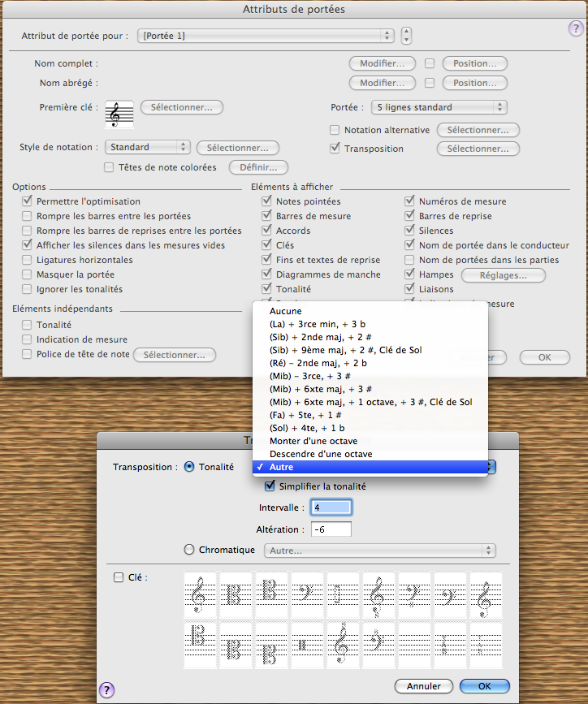The image size is (588, 704).
Task: Select the alto C clef in the top row
Action: pyautogui.click(x=236, y=594)
